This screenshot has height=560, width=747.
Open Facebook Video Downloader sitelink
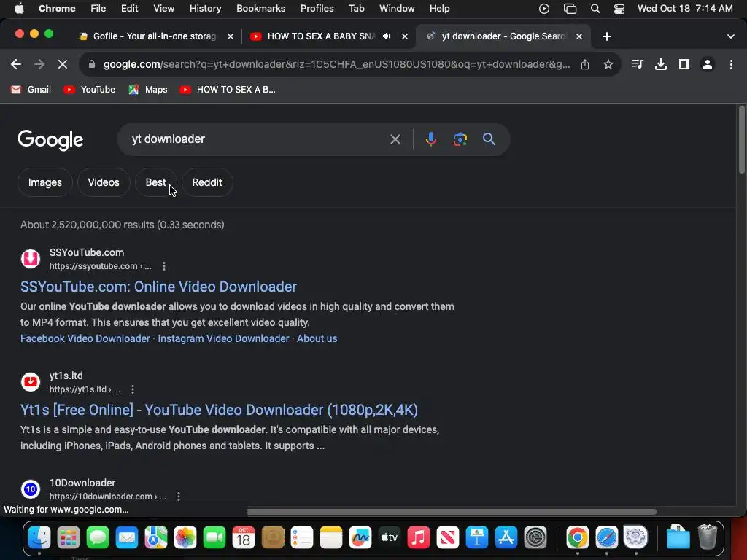[85, 338]
